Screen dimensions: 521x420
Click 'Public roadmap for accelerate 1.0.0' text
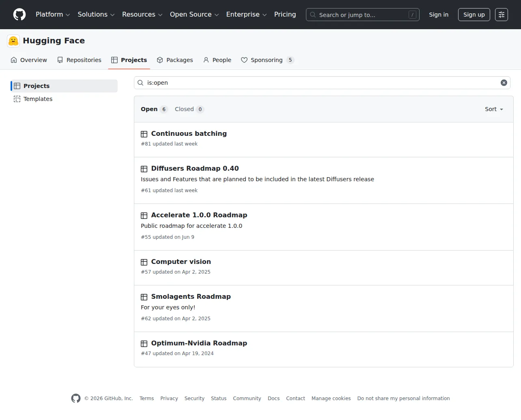tap(192, 226)
